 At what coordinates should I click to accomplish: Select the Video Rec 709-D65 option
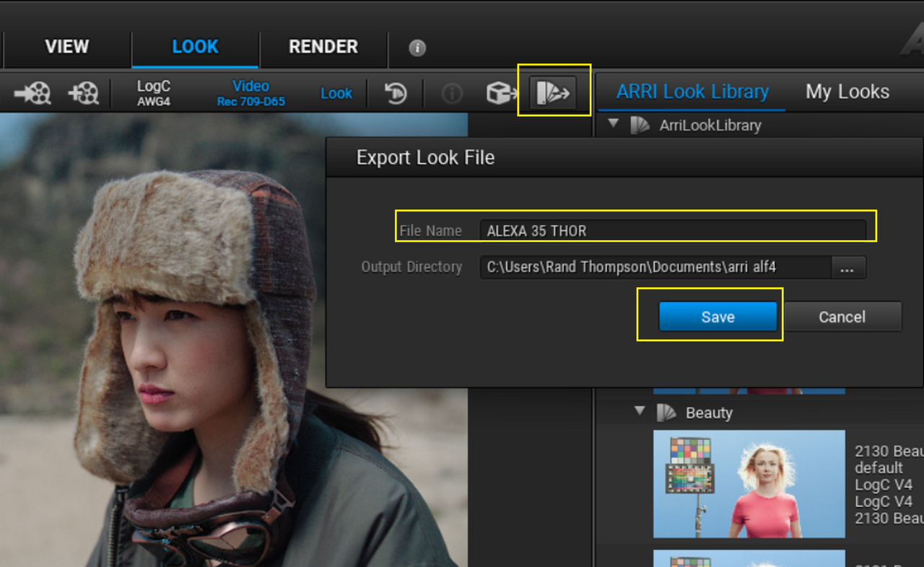251,93
